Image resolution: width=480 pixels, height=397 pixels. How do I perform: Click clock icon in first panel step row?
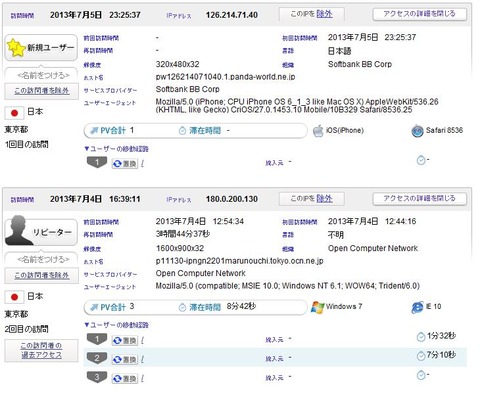421,161
